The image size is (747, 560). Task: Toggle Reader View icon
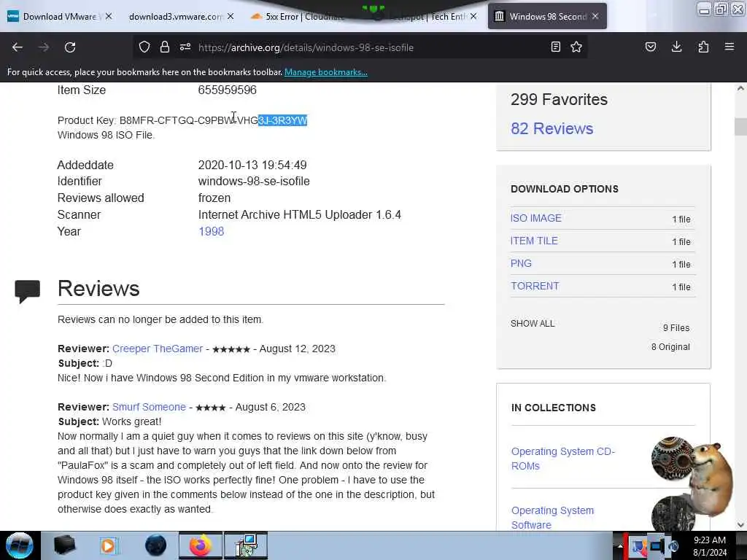pos(555,47)
